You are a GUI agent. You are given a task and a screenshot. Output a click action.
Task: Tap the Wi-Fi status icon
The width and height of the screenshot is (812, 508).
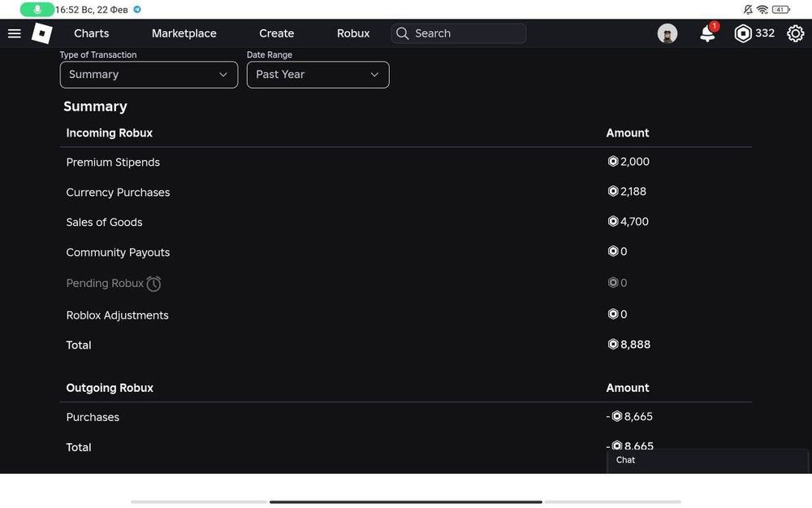pyautogui.click(x=762, y=9)
